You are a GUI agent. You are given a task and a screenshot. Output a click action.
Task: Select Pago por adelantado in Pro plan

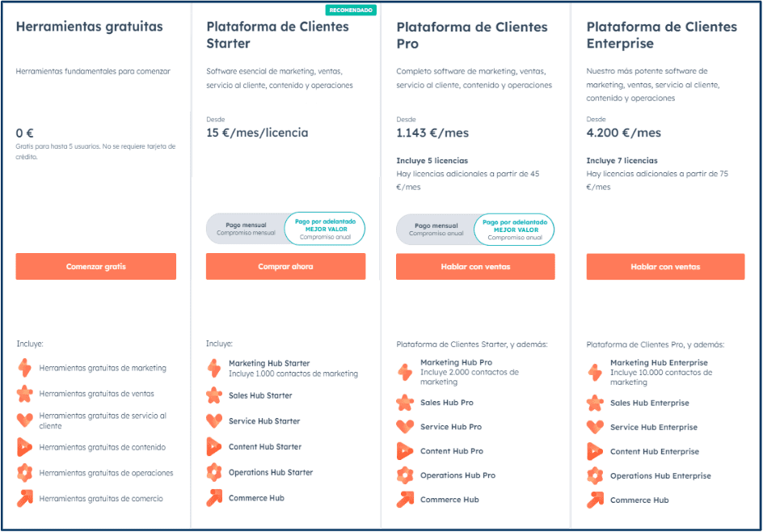coord(514,230)
